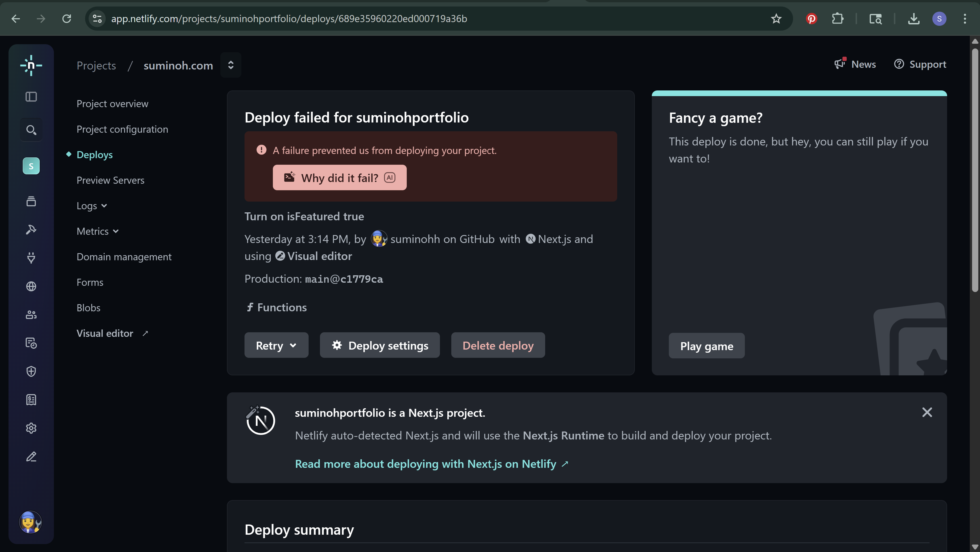Open search via the magnifier icon

pos(31,130)
